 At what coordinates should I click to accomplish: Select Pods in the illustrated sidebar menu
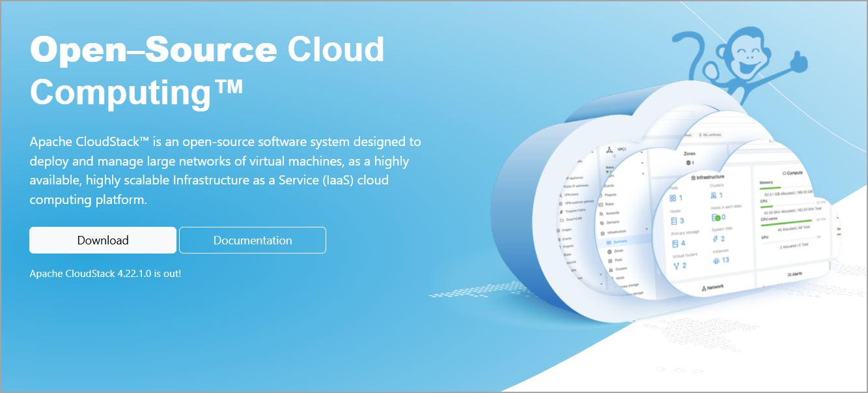tap(615, 260)
